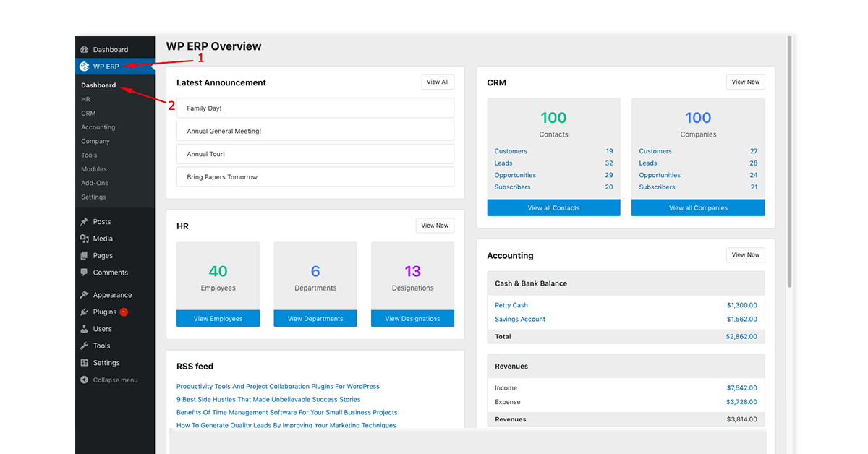Click the Plugins plug icon
The height and width of the screenshot is (454, 868).
tap(85, 312)
